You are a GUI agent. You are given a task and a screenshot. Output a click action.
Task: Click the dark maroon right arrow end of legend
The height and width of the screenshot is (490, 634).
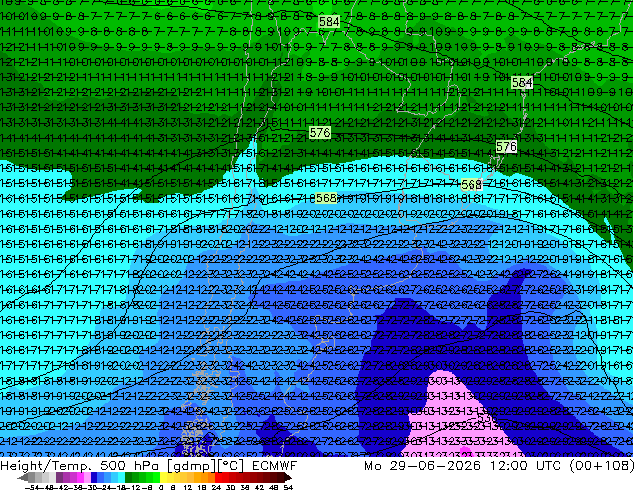tap(288, 478)
